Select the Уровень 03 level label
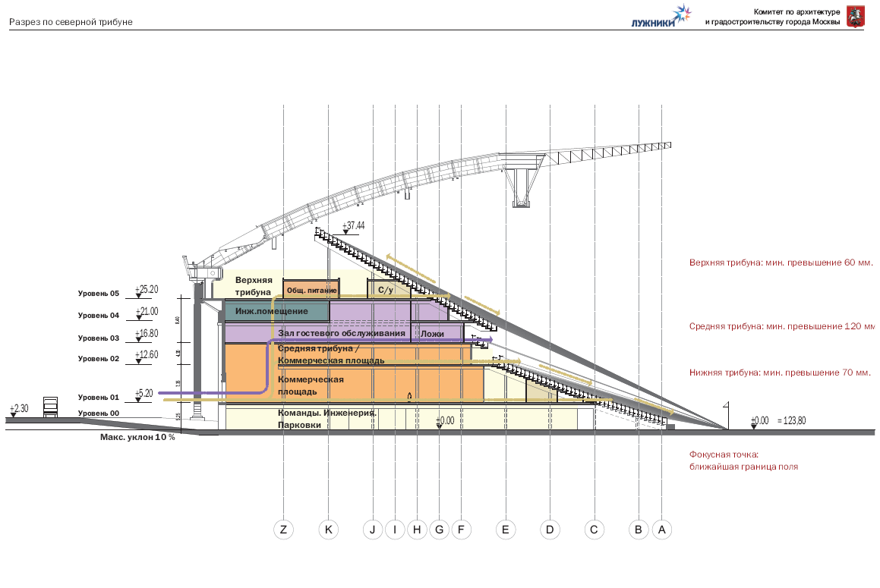This screenshot has width=880, height=588. pos(99,338)
